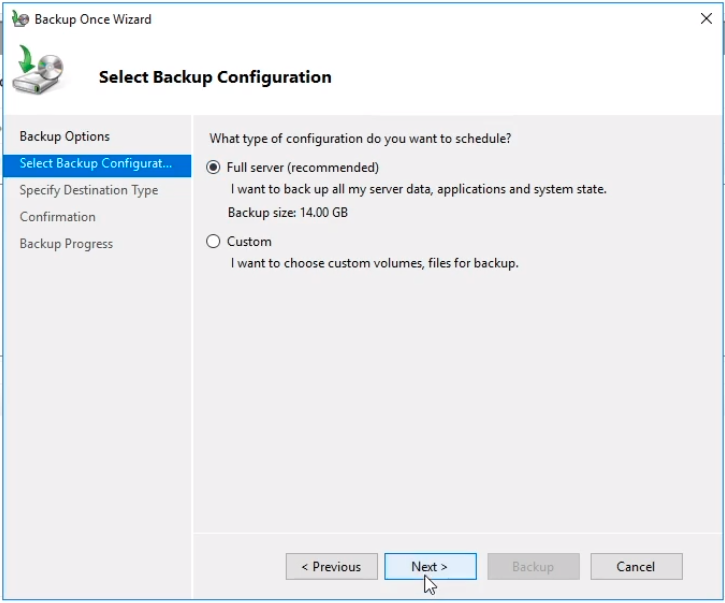Close the Backup Once Wizard window

coord(706,19)
